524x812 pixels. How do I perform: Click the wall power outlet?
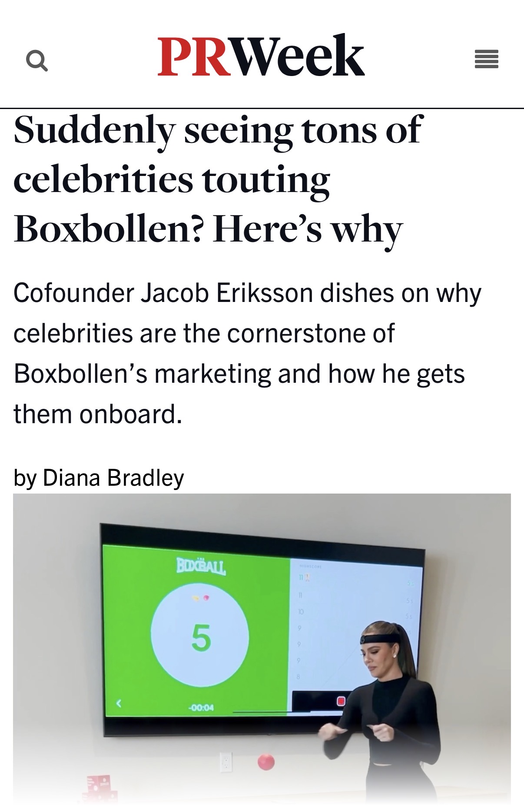point(226,762)
